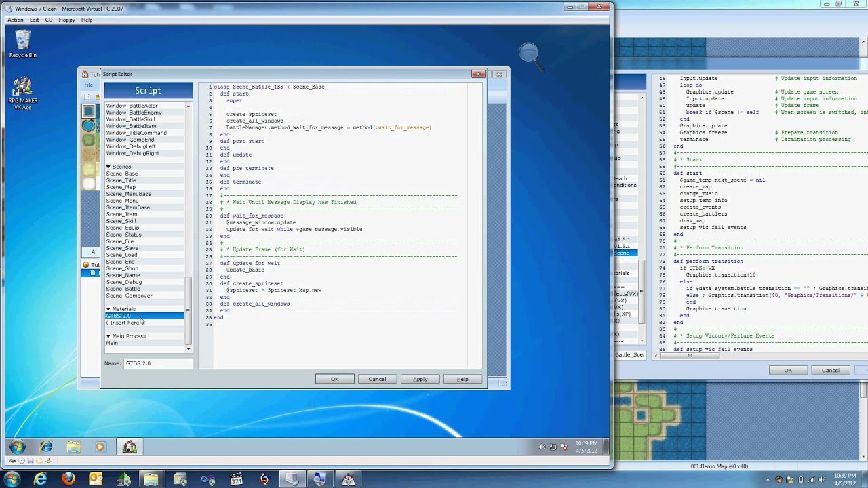Open the Recycle Bin desktop icon
The width and height of the screenshot is (868, 488).
23,44
